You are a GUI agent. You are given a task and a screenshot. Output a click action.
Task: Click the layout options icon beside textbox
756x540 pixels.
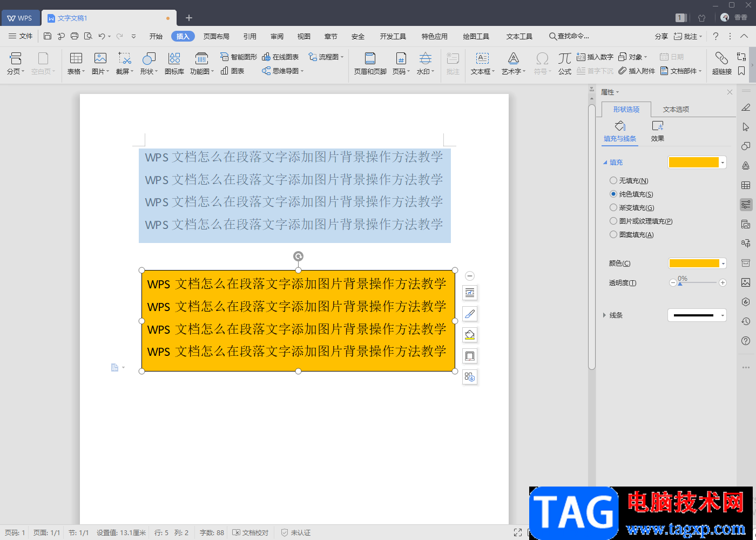(x=470, y=293)
